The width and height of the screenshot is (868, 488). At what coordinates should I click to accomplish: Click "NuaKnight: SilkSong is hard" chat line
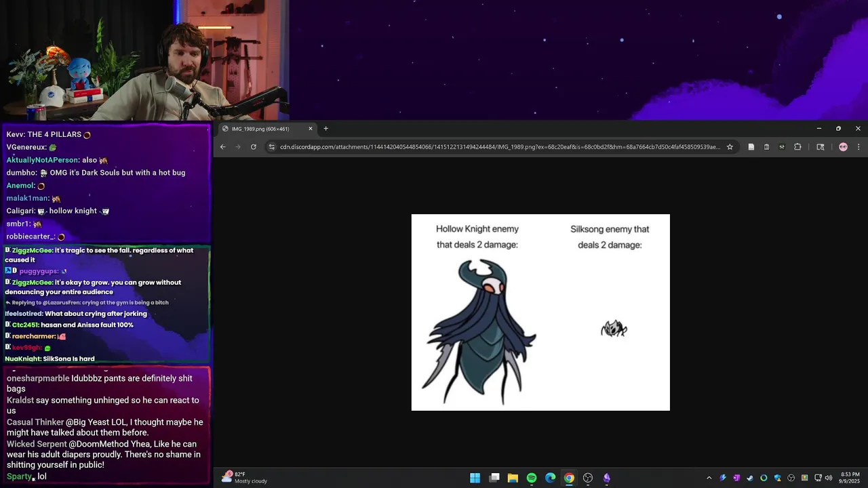pyautogui.click(x=50, y=359)
